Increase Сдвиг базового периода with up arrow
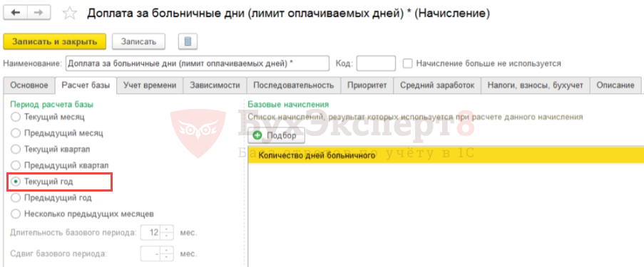Image resolution: width=644 pixels, height=267 pixels. [x=166, y=250]
